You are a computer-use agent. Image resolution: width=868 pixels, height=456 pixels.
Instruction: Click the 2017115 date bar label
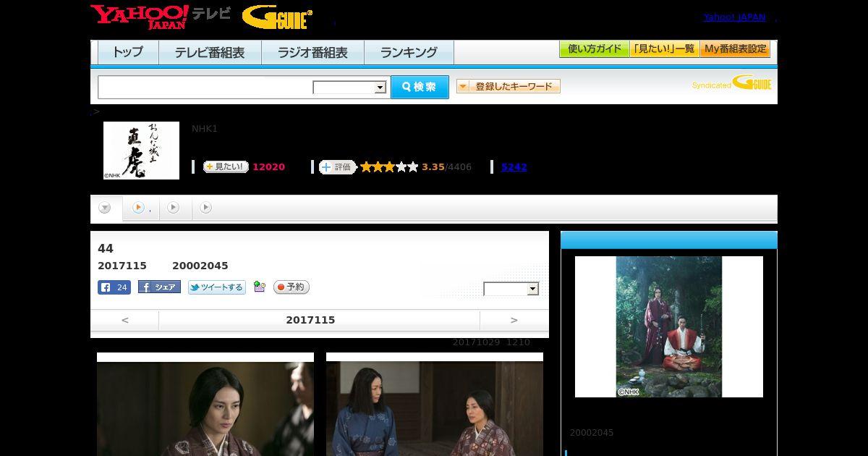[310, 320]
